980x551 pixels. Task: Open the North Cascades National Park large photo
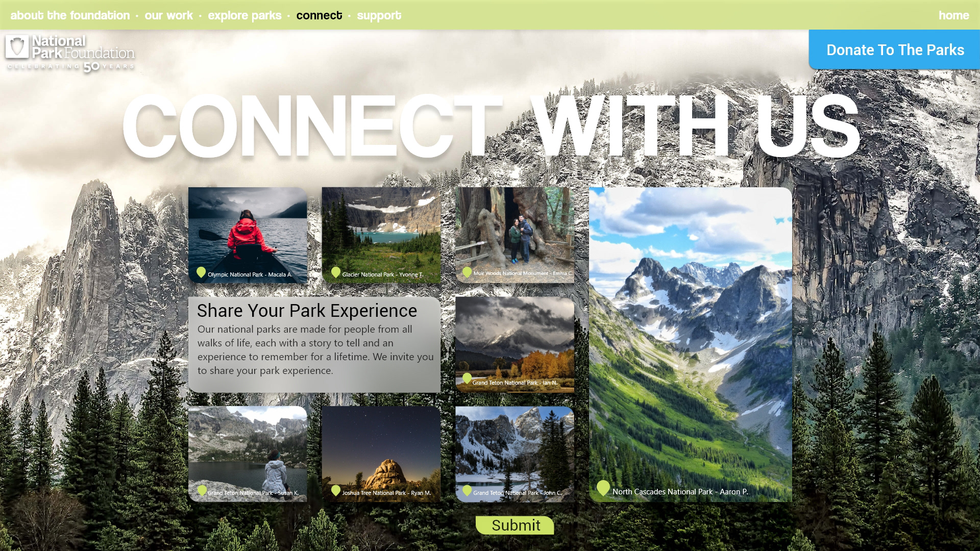[x=691, y=344]
